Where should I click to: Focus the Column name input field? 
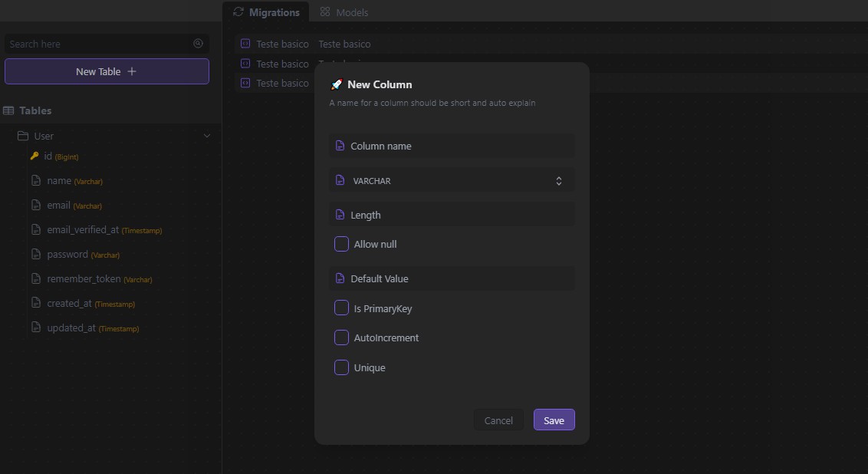pyautogui.click(x=459, y=146)
